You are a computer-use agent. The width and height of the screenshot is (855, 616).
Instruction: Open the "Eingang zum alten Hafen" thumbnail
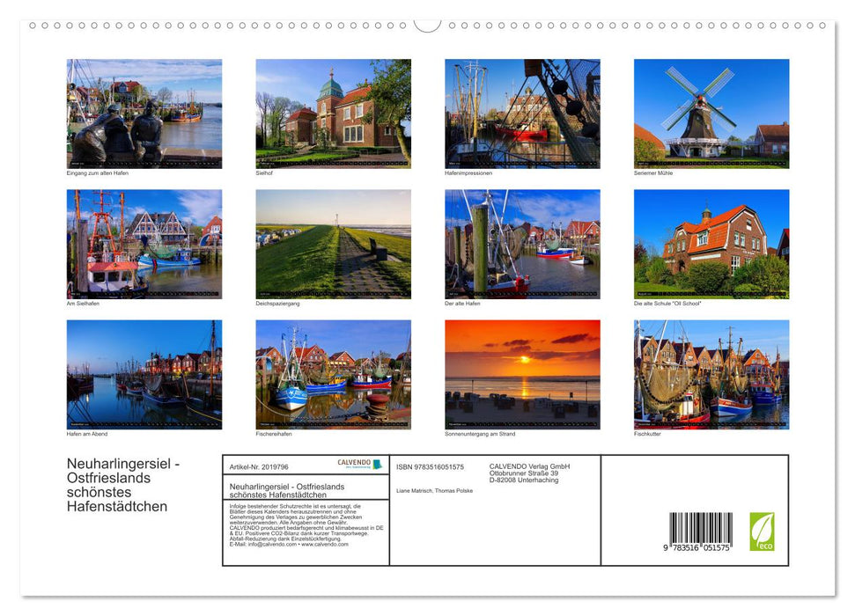[x=144, y=113]
